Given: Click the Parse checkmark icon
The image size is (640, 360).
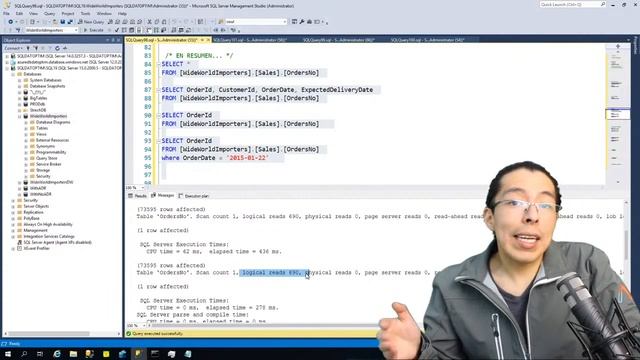Looking at the screenshot, I should [117, 30].
